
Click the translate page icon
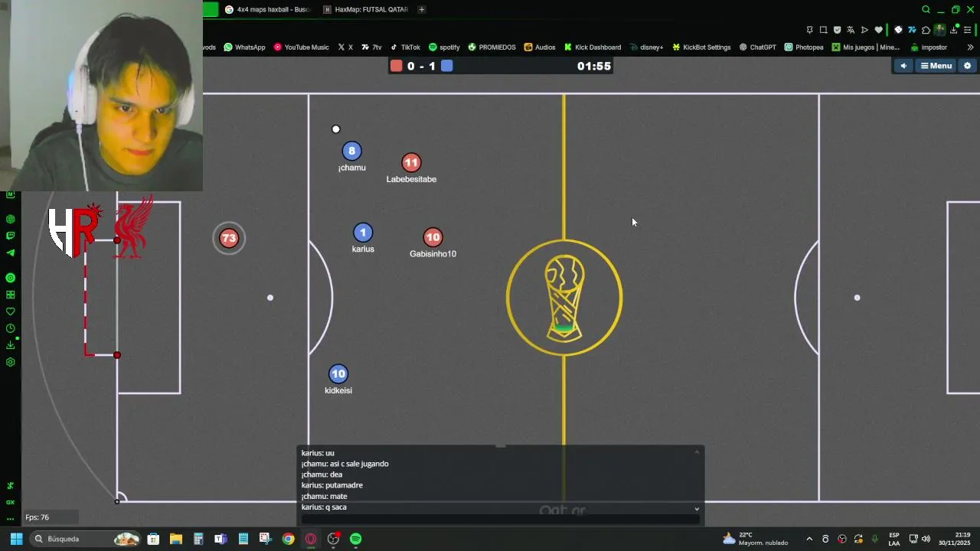851,30
